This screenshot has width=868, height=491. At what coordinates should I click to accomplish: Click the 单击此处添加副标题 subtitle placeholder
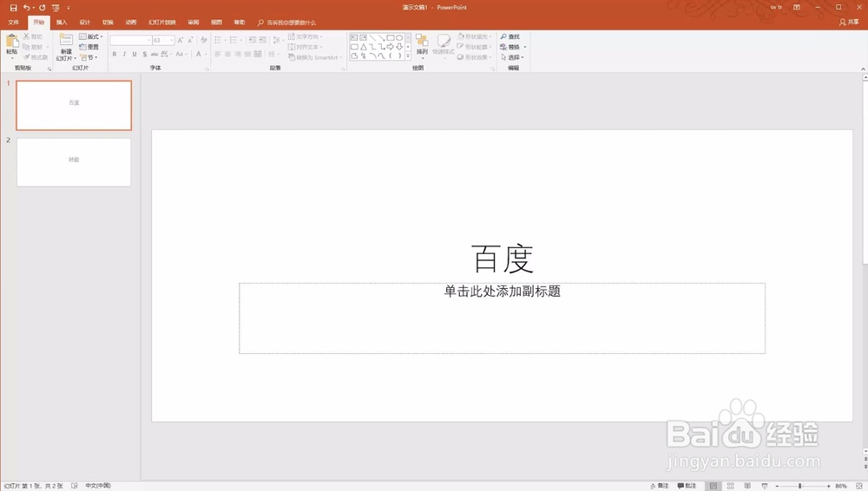pyautogui.click(x=502, y=318)
